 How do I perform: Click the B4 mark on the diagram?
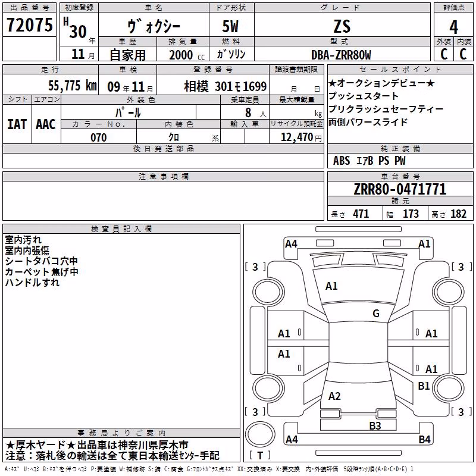[424, 439]
